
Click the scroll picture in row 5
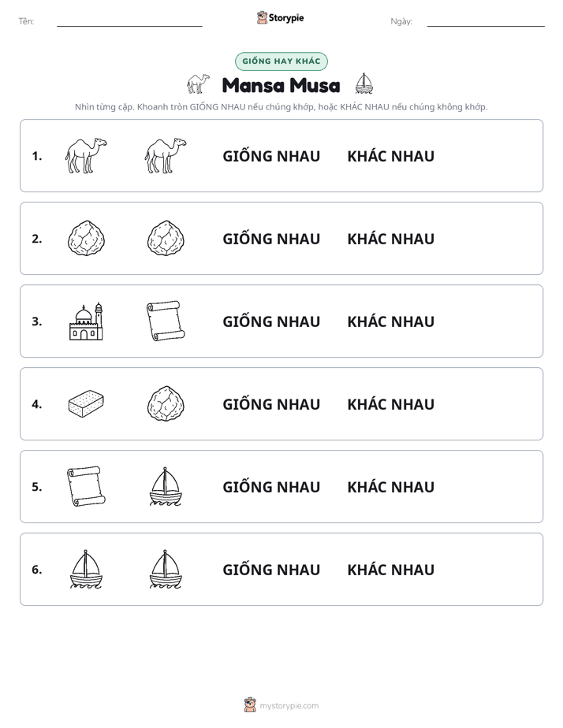pos(87,486)
